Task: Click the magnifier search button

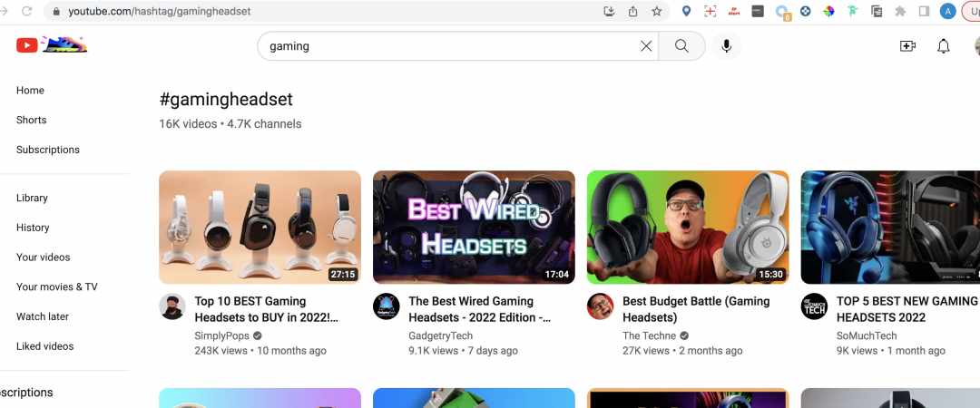Action: click(x=681, y=46)
